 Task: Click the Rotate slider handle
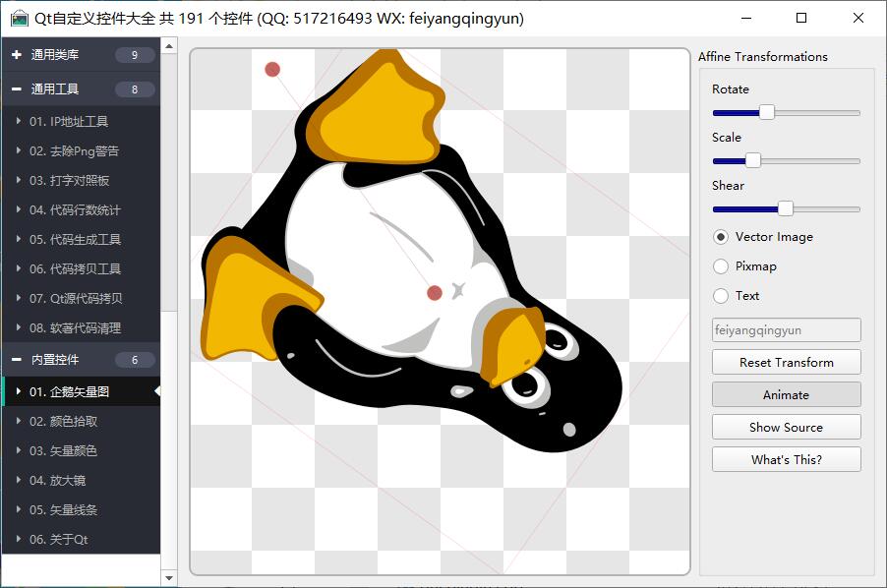pos(767,113)
